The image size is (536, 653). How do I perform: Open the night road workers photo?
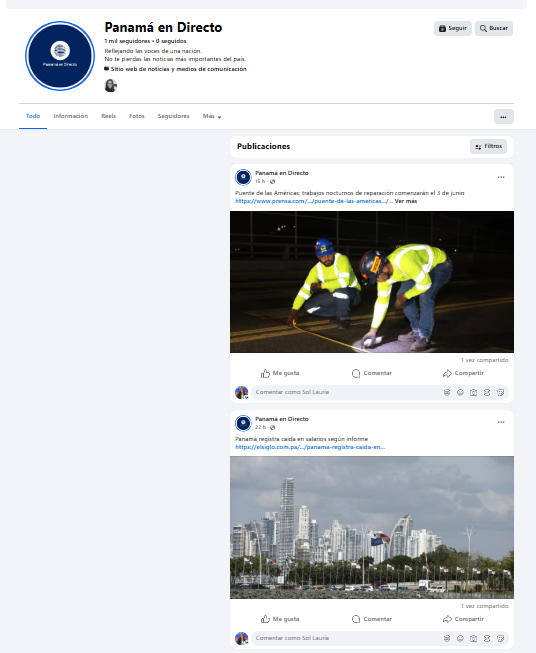[x=371, y=282]
